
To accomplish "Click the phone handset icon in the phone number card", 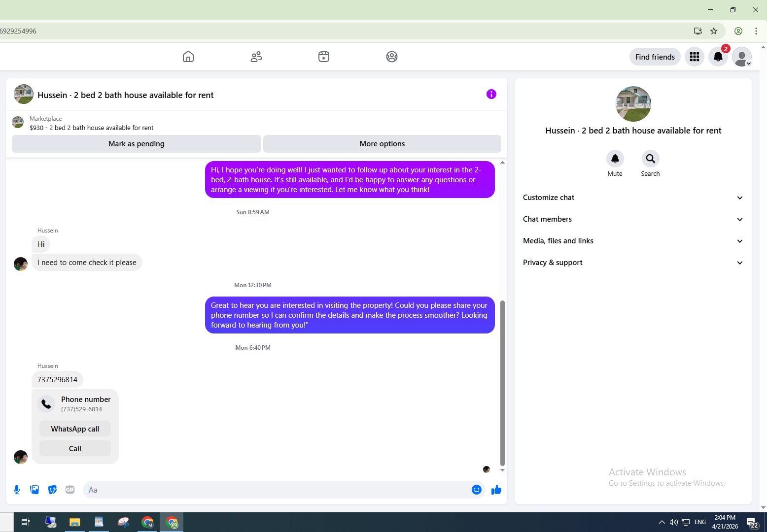I will point(46,404).
